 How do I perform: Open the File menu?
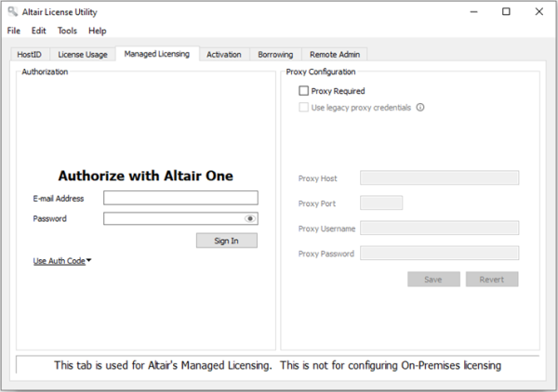[14, 31]
